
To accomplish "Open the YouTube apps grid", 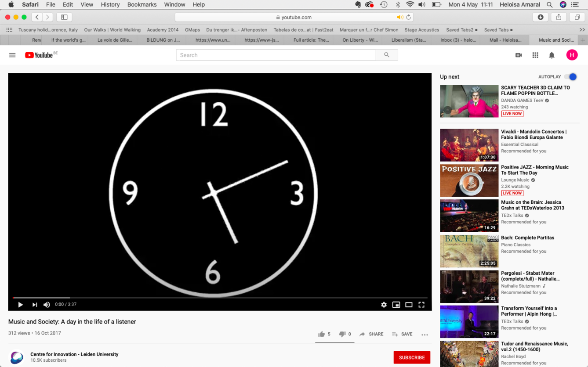I will pyautogui.click(x=535, y=55).
